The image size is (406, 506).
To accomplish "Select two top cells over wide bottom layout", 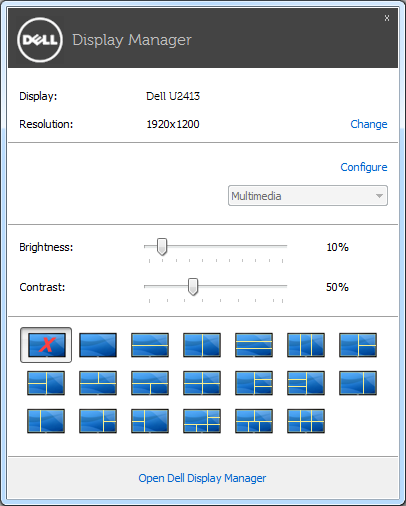I will point(98,383).
